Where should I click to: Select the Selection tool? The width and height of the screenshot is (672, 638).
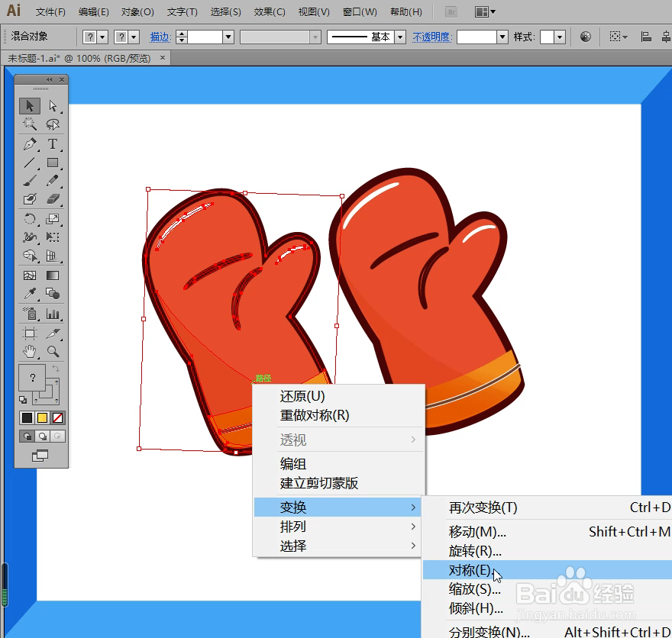28,107
